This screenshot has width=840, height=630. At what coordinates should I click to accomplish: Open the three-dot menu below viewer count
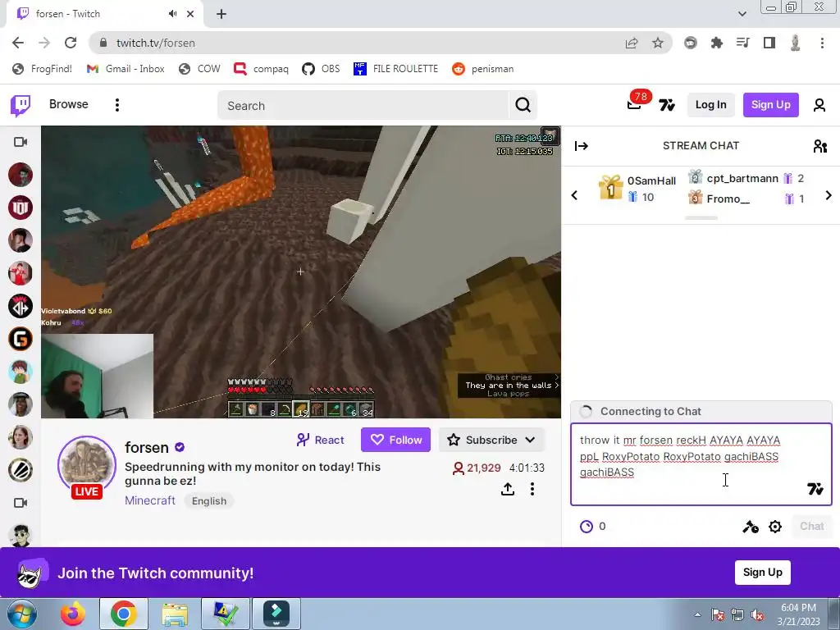pos(532,489)
